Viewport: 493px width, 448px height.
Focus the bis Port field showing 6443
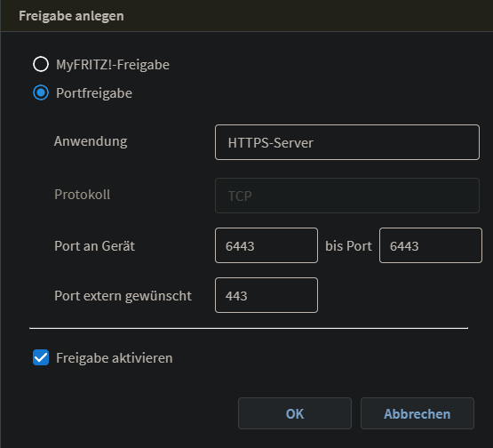[431, 245]
